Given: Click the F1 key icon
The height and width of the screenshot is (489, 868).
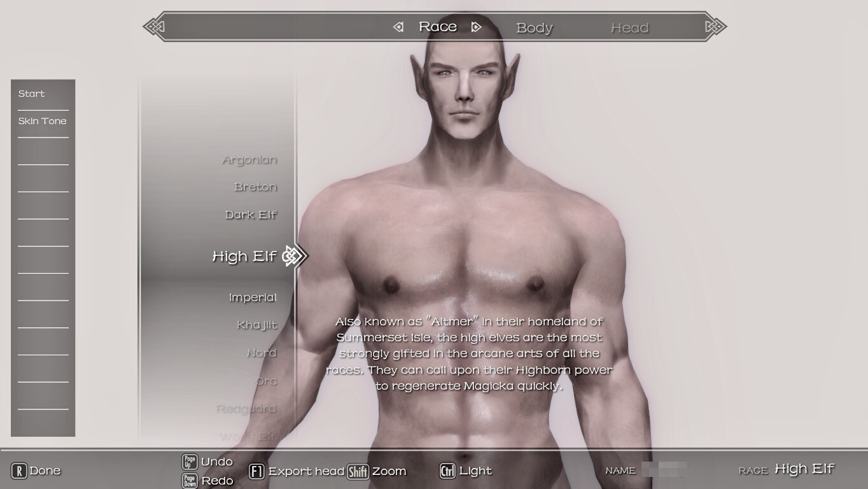Looking at the screenshot, I should tap(256, 471).
